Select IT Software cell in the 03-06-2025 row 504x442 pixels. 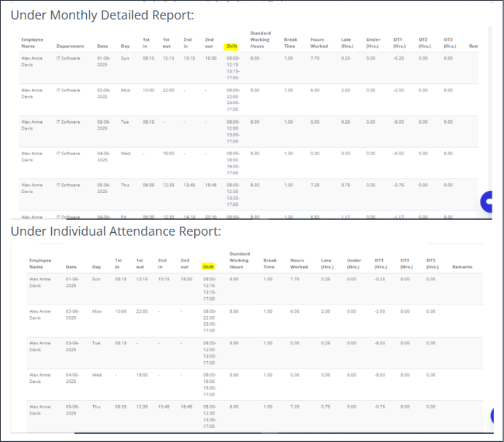point(68,122)
